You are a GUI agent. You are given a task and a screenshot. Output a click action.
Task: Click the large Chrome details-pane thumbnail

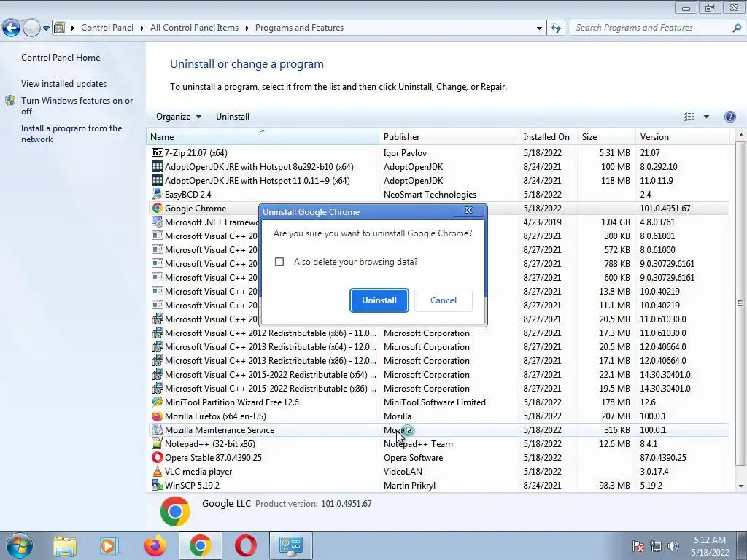pos(175,511)
